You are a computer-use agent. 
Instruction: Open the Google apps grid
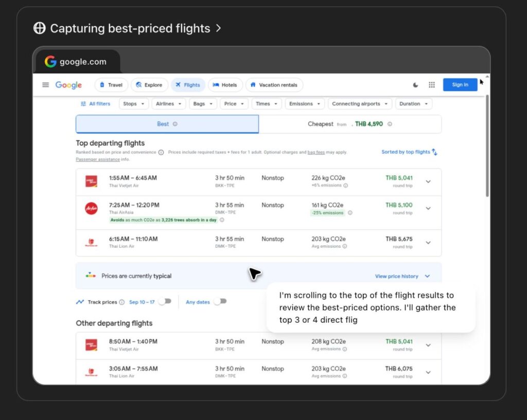pos(432,85)
